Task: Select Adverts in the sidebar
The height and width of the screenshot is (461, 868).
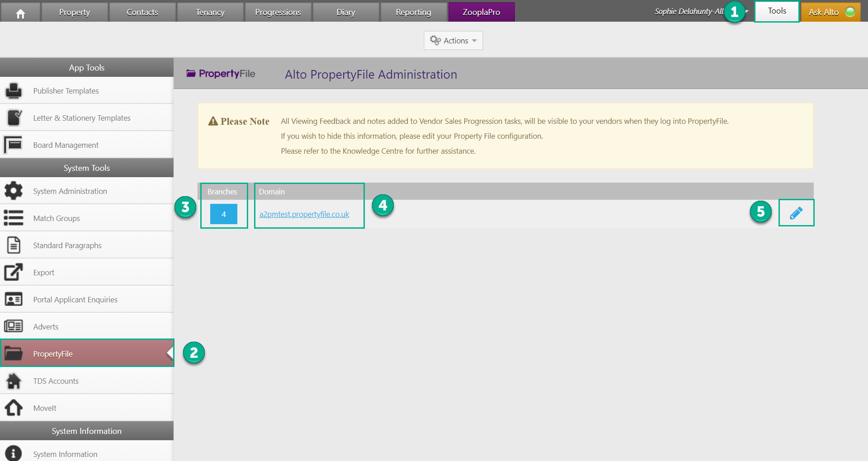Action: [x=87, y=327]
